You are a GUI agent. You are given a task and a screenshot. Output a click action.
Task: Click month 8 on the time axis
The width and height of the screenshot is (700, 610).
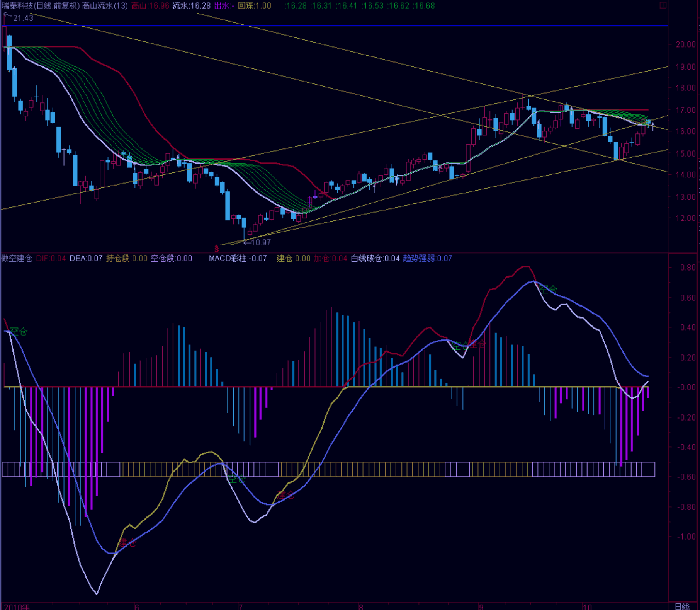tap(361, 606)
